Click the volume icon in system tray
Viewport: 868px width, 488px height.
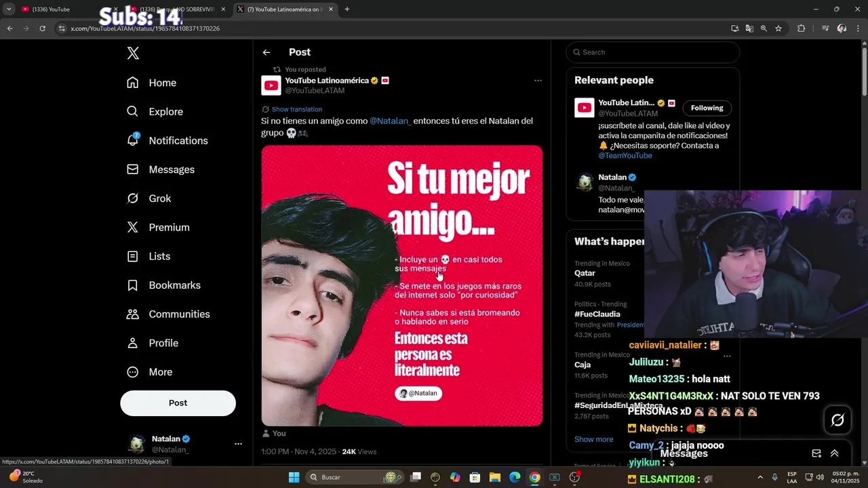coord(821,477)
